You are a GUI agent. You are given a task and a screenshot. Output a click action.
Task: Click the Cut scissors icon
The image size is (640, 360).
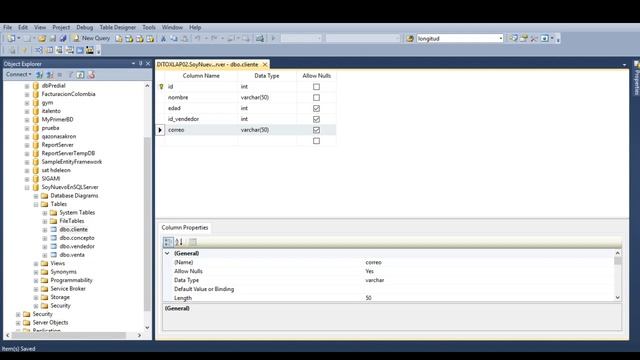click(163, 38)
